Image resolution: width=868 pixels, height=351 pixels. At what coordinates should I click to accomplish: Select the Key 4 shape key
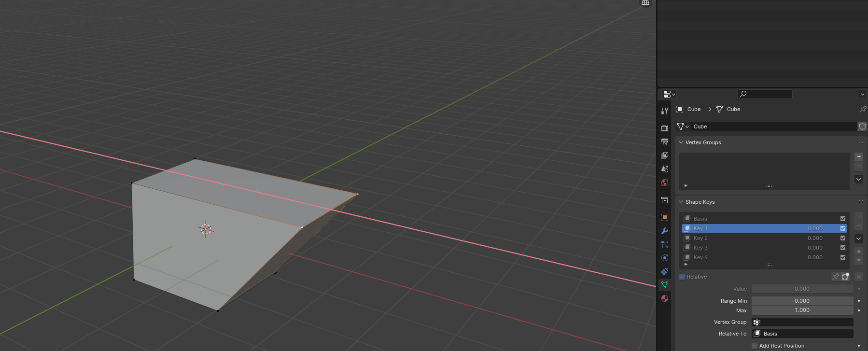(764, 257)
